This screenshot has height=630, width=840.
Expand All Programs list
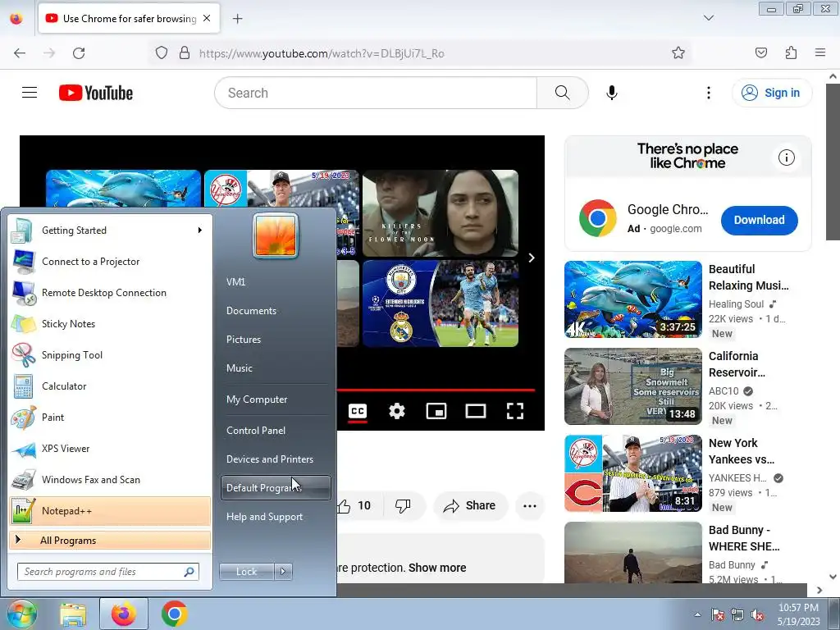click(110, 540)
